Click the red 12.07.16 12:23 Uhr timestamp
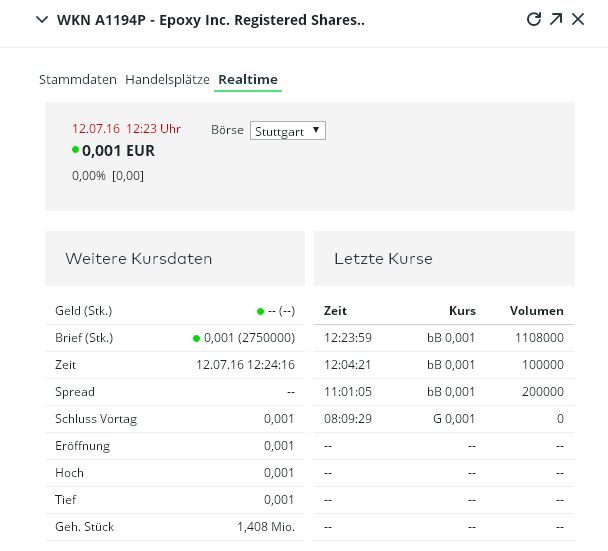The height and width of the screenshot is (551, 608). 126,129
